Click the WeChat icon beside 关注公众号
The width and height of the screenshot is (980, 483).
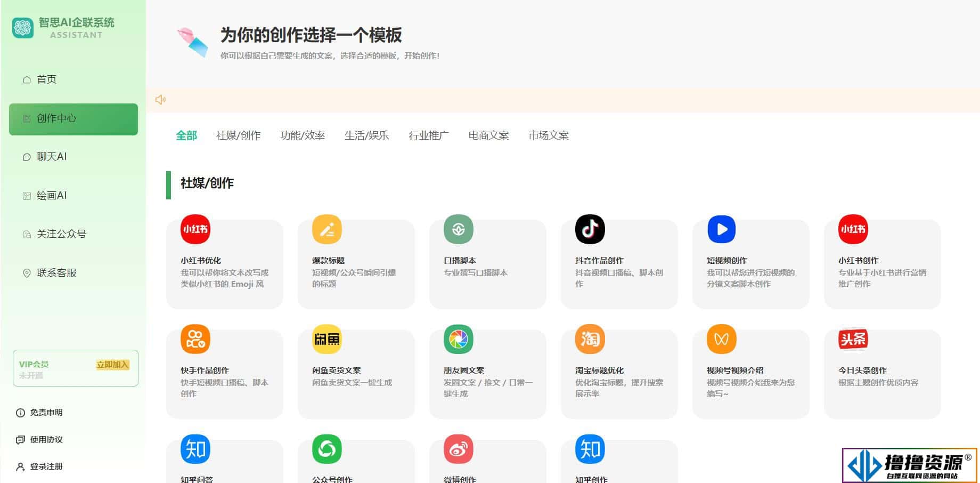(x=27, y=234)
